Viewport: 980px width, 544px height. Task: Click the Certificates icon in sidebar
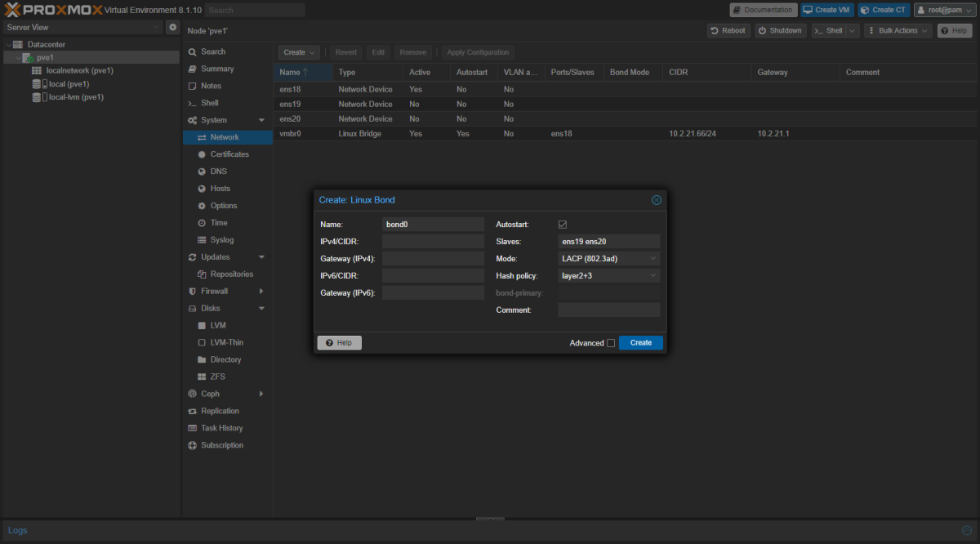pyautogui.click(x=203, y=154)
